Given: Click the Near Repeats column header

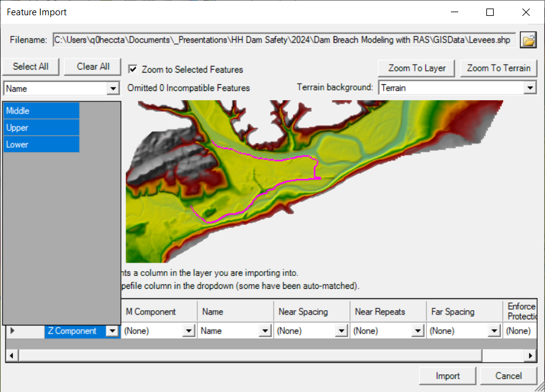Looking at the screenshot, I should tap(388, 311).
